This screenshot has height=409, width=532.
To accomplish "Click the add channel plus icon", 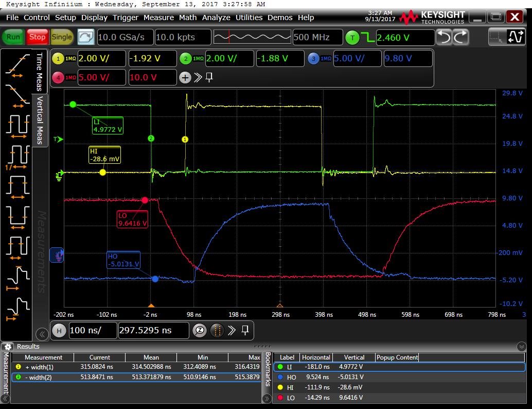I will click(x=185, y=78).
